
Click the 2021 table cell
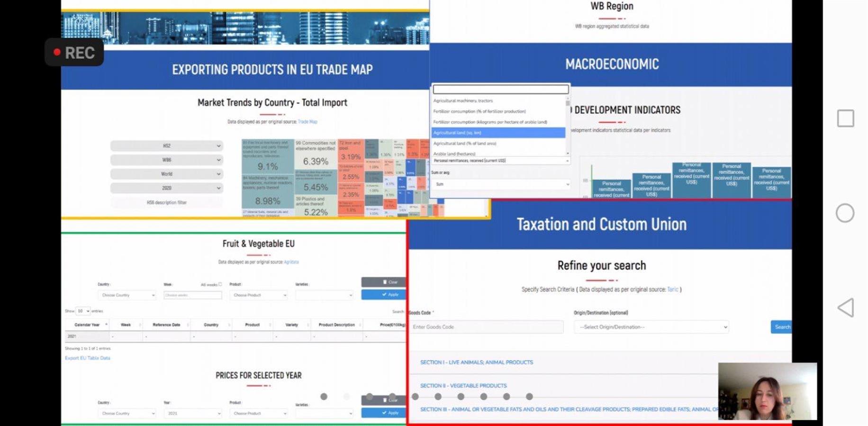(87, 336)
